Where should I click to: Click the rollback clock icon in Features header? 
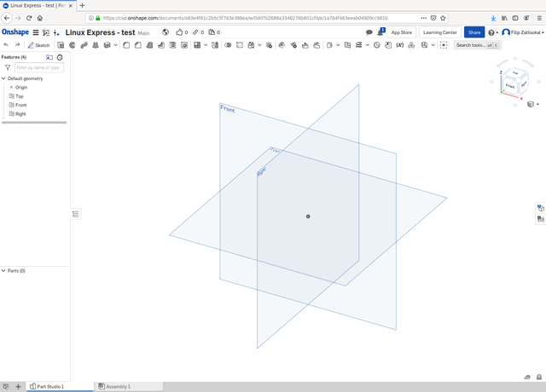tap(60, 57)
